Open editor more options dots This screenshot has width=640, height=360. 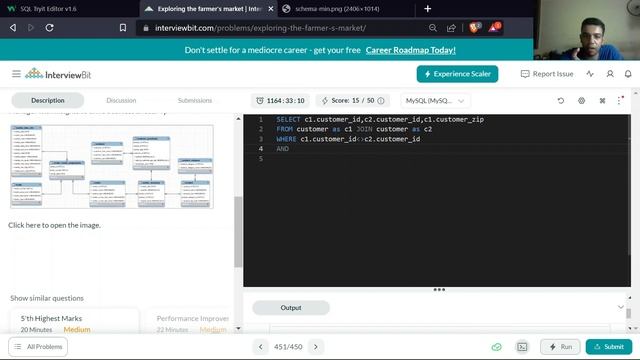coord(620,100)
